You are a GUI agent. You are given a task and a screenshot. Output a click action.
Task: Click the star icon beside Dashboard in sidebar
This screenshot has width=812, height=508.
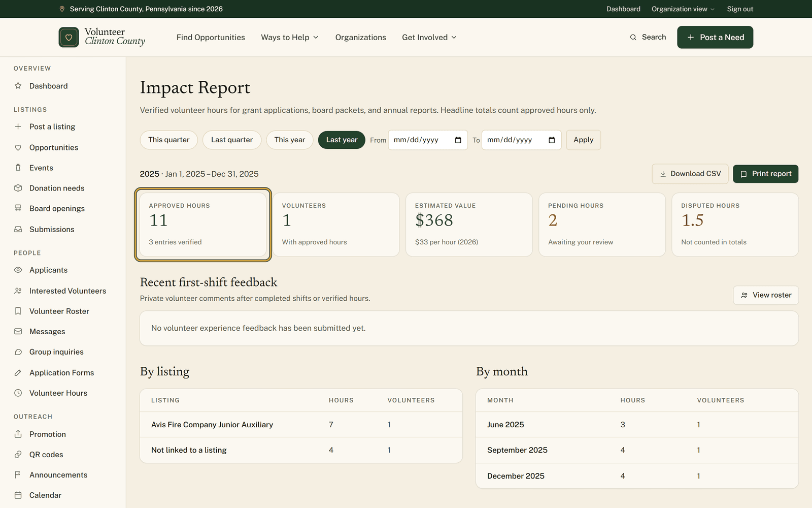[18, 86]
